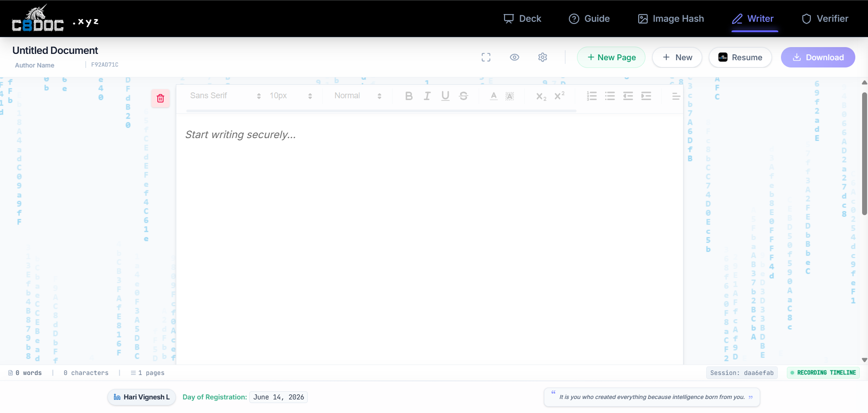Open the text highlight color picker
Image resolution: width=868 pixels, height=413 pixels.
[x=509, y=96]
